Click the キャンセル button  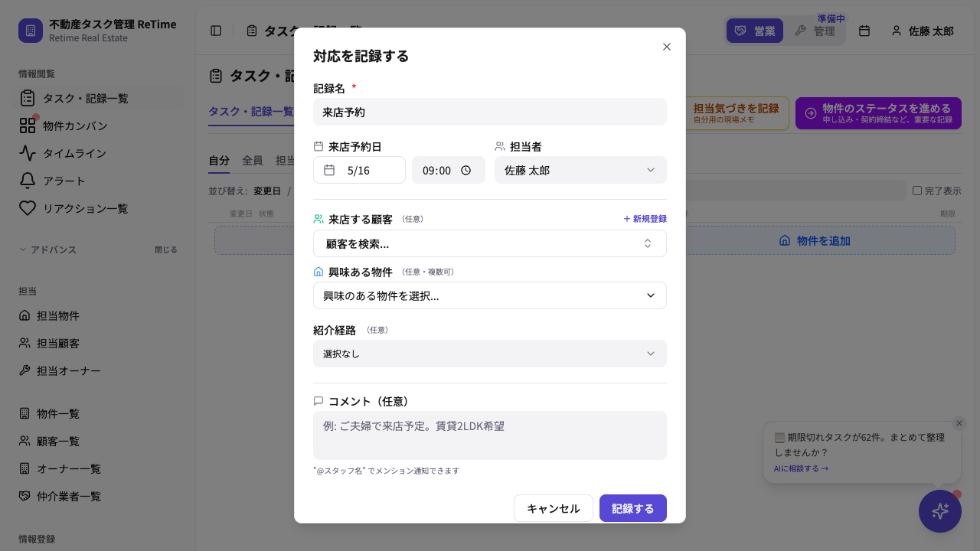pyautogui.click(x=554, y=508)
